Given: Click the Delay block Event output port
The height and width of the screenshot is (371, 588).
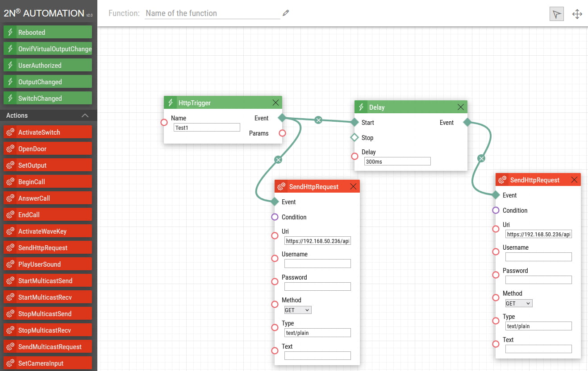Looking at the screenshot, I should pyautogui.click(x=467, y=122).
